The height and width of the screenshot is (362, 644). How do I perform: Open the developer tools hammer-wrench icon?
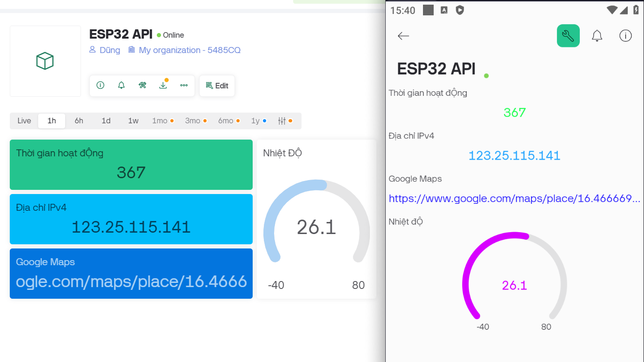pyautogui.click(x=142, y=85)
